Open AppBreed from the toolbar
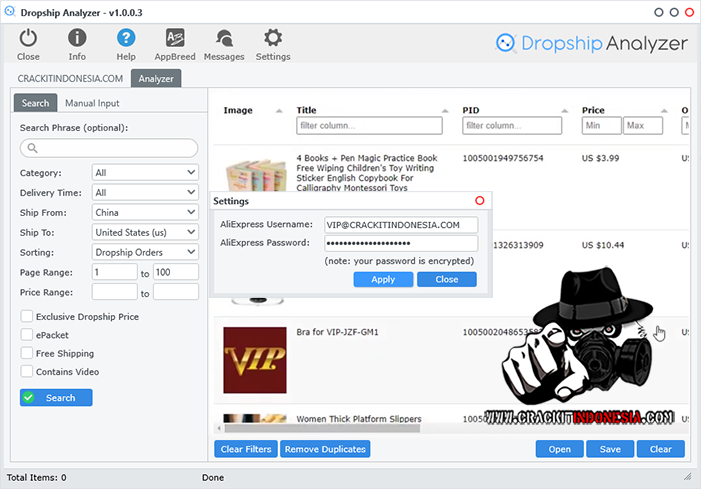 click(174, 39)
